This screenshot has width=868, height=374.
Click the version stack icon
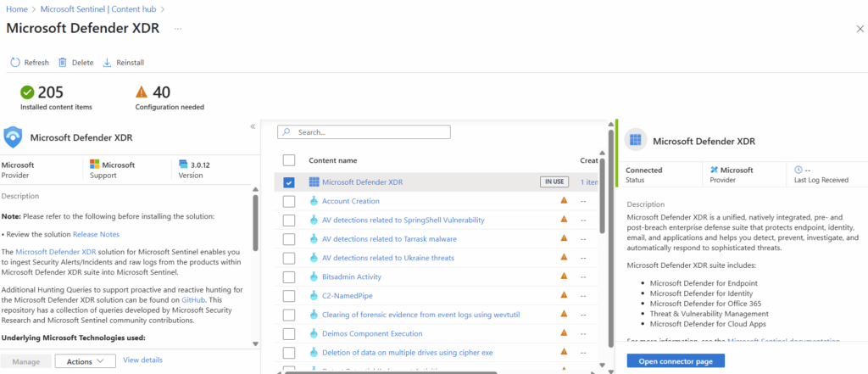click(183, 165)
